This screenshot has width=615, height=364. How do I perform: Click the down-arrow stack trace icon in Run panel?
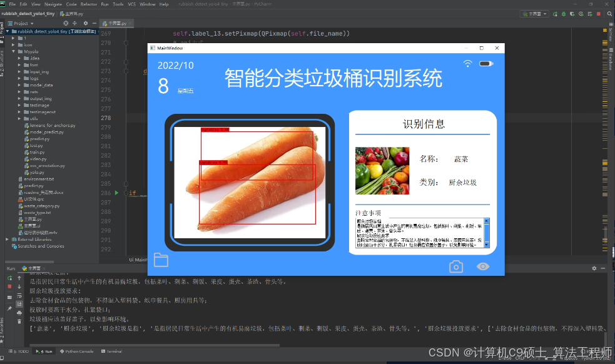[x=19, y=286]
